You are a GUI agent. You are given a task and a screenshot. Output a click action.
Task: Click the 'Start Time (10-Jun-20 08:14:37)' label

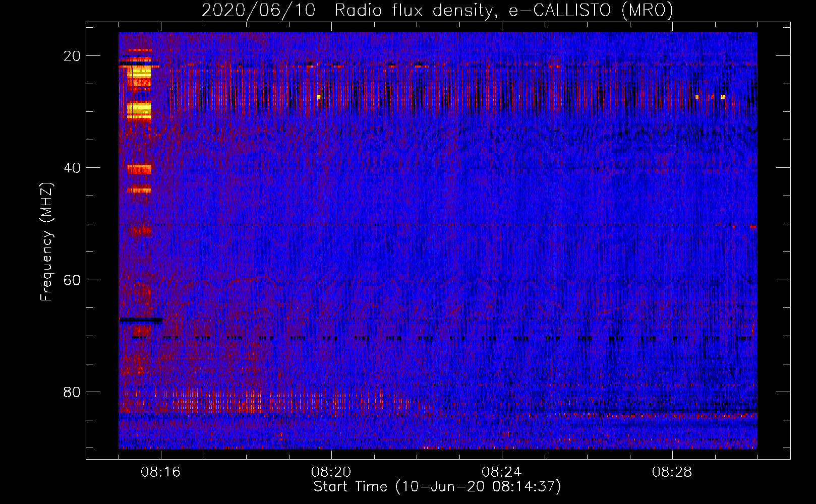click(x=437, y=487)
